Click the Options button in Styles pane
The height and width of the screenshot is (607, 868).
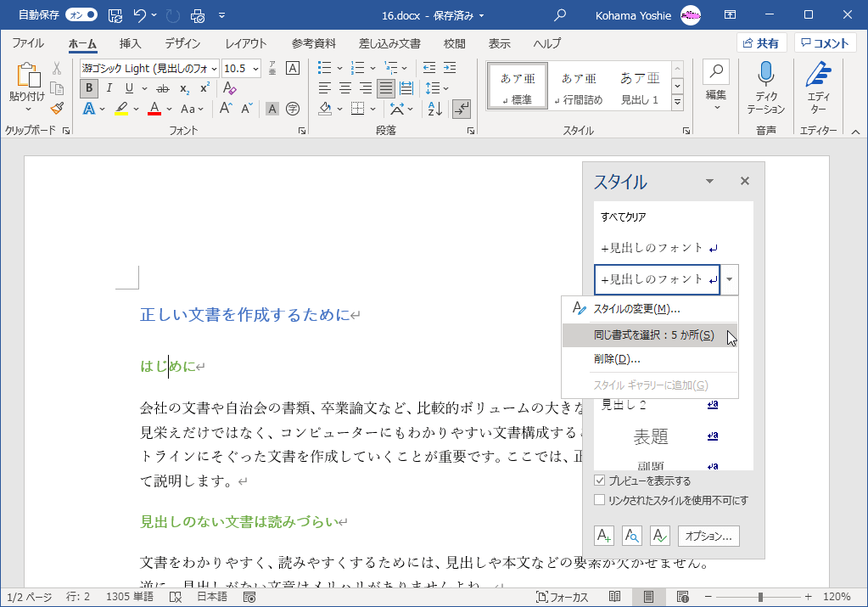tap(708, 536)
